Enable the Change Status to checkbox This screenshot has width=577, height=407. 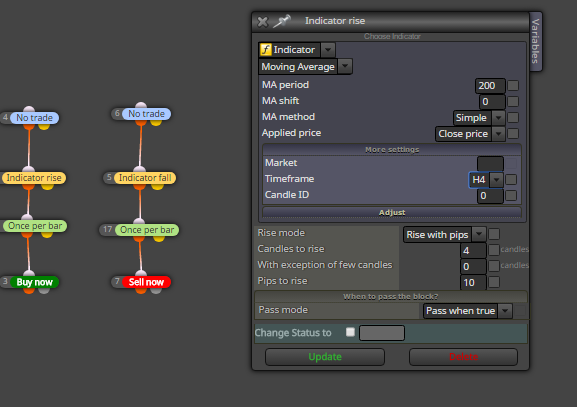350,332
